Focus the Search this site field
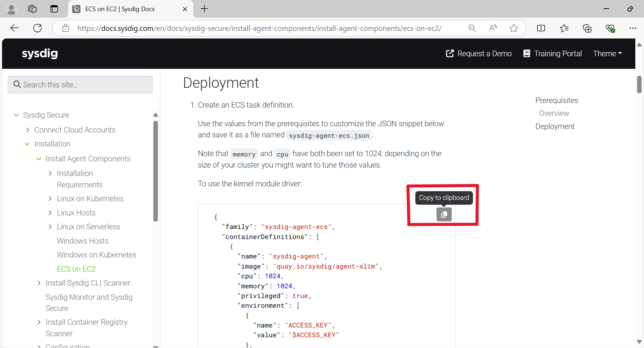The image size is (644, 348). click(80, 85)
